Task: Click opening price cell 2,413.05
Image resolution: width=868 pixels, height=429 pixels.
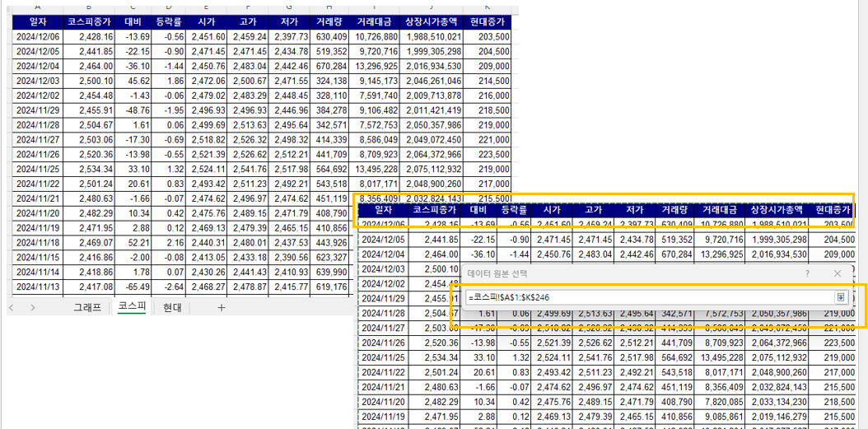Action: pyautogui.click(x=206, y=258)
